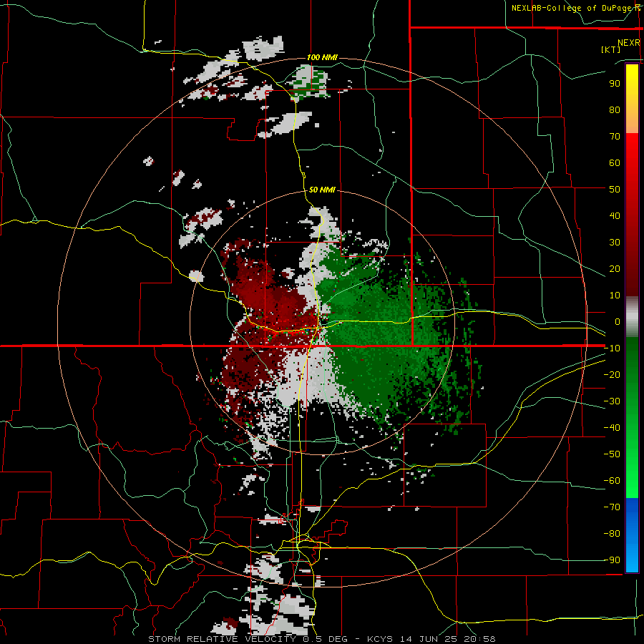This screenshot has width=644, height=644.
Task: Click the -80 value on the velocity scale
Action: (x=612, y=534)
